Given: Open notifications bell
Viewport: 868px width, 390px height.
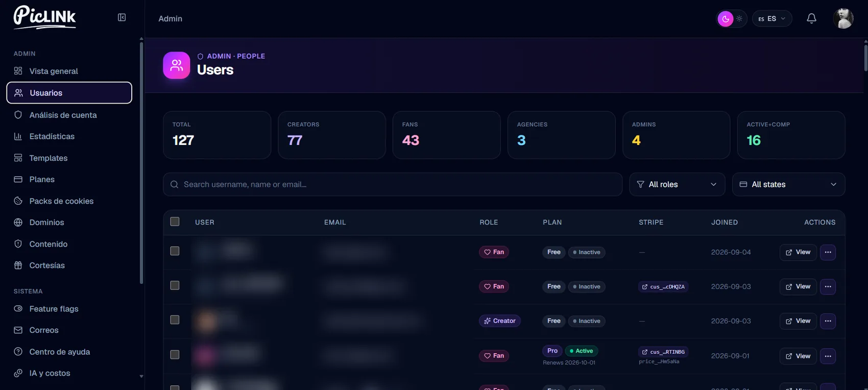Looking at the screenshot, I should click(x=811, y=18).
